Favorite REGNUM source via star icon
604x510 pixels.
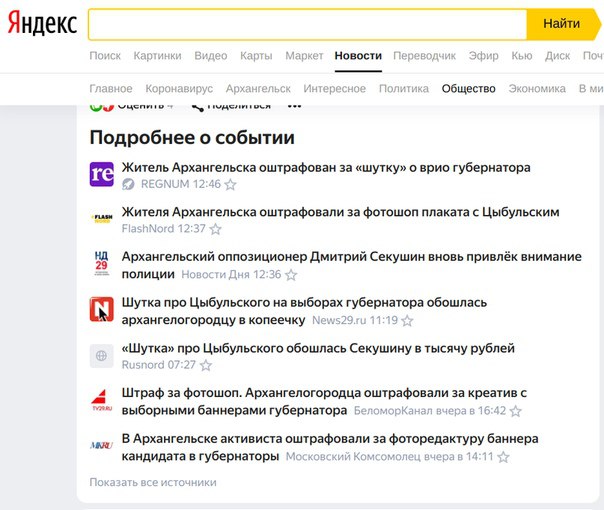[230, 185]
